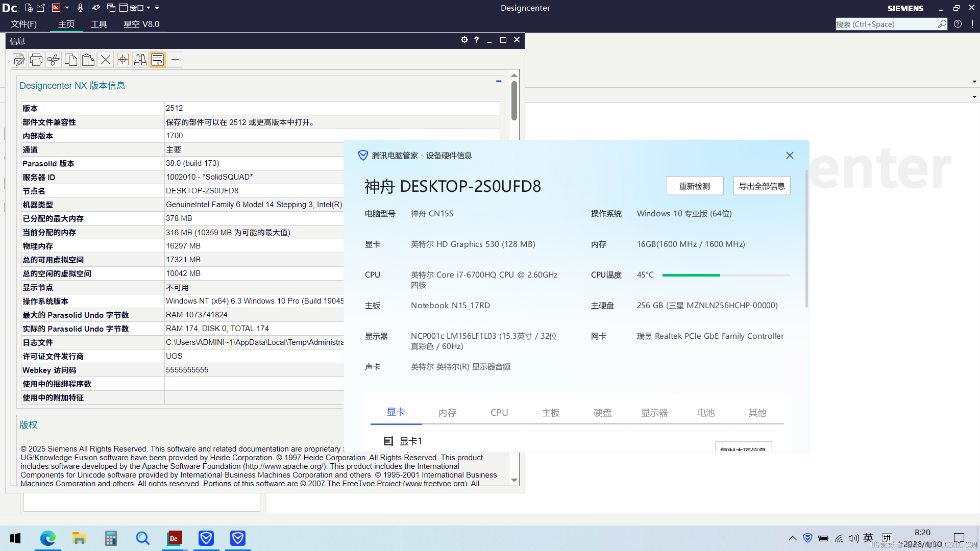
Task: Click the clipboard Paste icon
Action: 88,60
